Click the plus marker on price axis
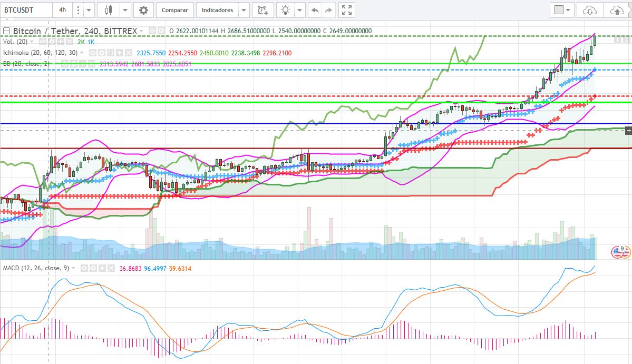Screen dimensions: 632x364 pyautogui.click(x=628, y=130)
